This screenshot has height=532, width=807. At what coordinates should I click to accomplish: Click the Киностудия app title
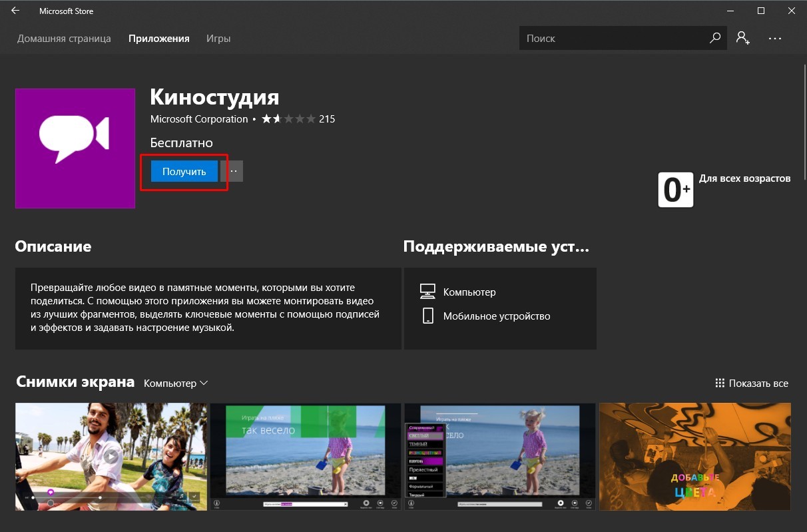pyautogui.click(x=214, y=97)
